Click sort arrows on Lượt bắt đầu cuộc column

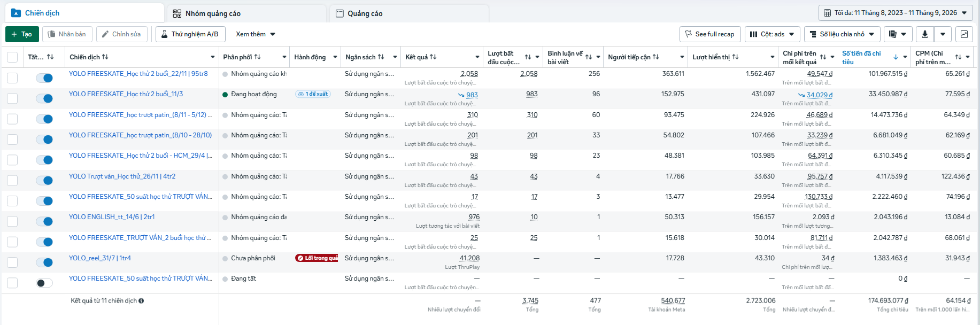[x=528, y=57]
